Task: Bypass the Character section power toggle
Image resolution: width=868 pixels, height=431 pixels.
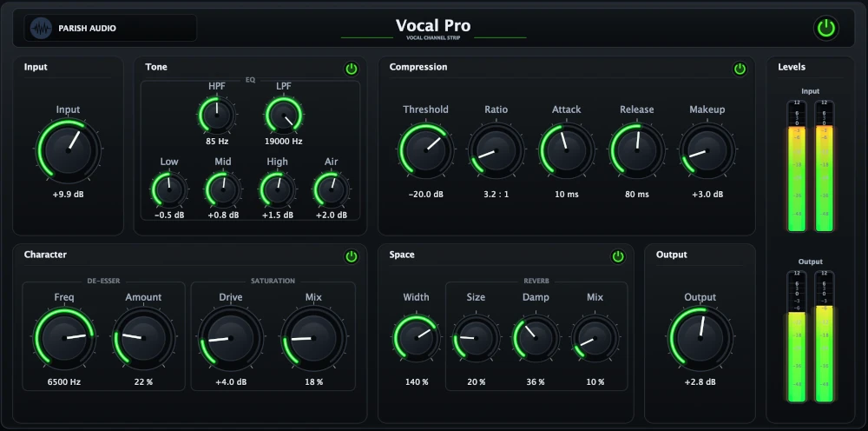Action: (352, 256)
